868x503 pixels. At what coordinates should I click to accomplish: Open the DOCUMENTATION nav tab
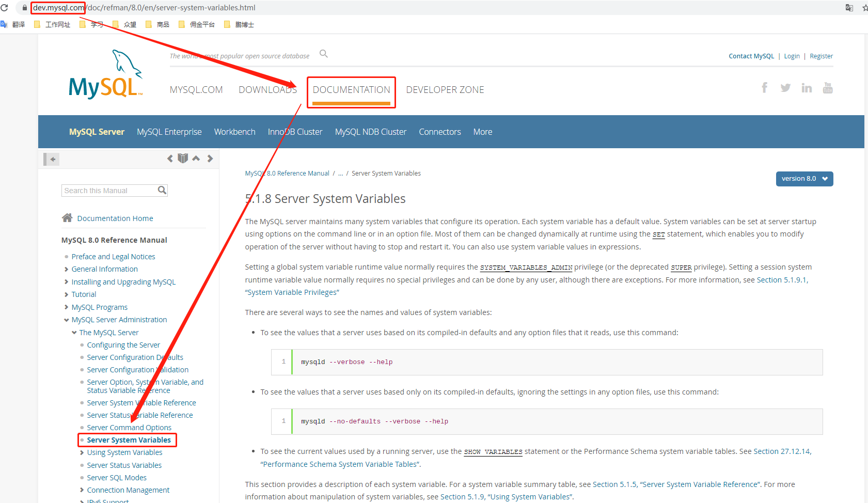[x=351, y=90]
